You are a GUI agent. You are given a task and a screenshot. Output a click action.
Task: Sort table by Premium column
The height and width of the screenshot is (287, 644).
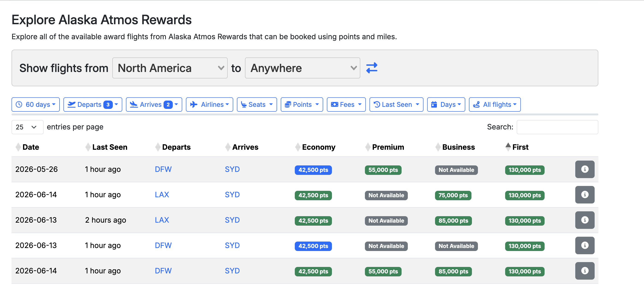[385, 147]
